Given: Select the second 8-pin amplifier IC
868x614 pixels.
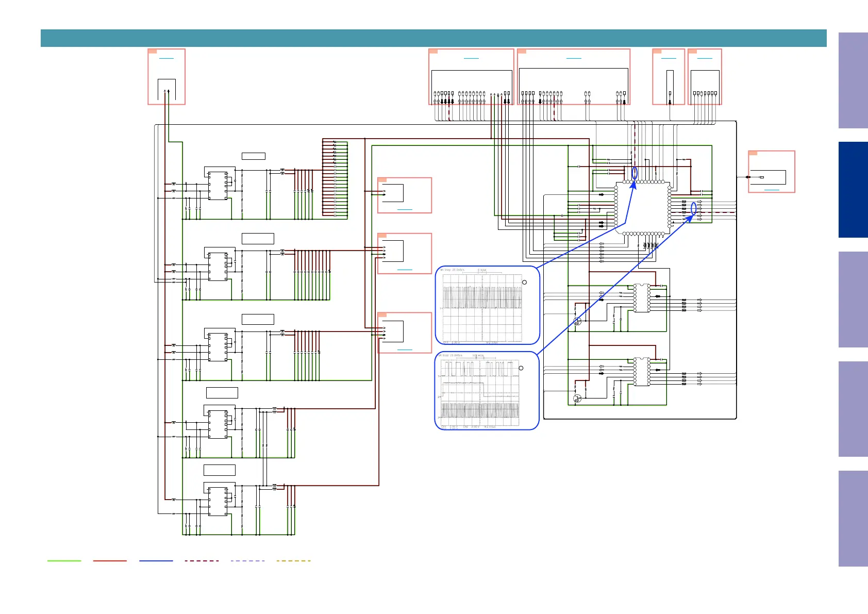Looking at the screenshot, I should [218, 266].
